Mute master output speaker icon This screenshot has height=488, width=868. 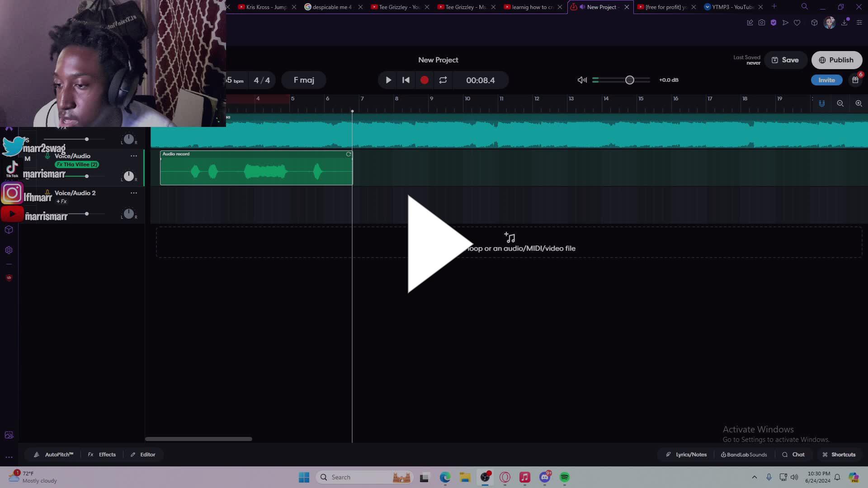[x=581, y=80]
